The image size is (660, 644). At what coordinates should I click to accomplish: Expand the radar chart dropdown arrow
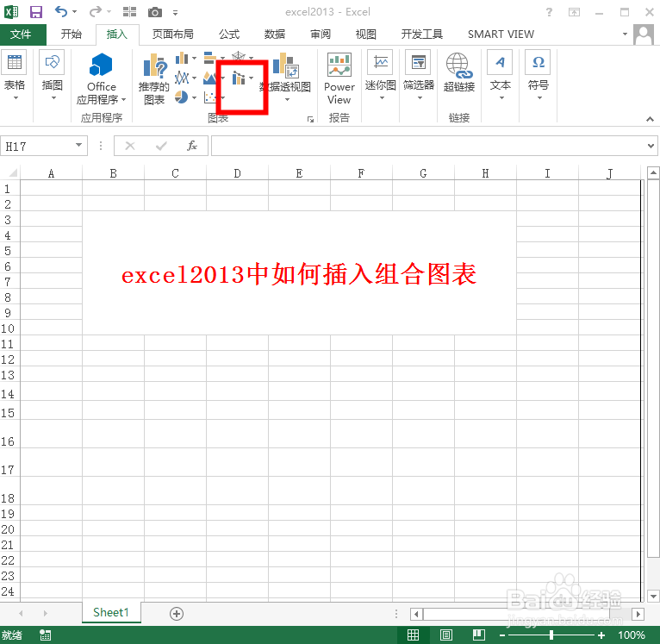pos(252,58)
